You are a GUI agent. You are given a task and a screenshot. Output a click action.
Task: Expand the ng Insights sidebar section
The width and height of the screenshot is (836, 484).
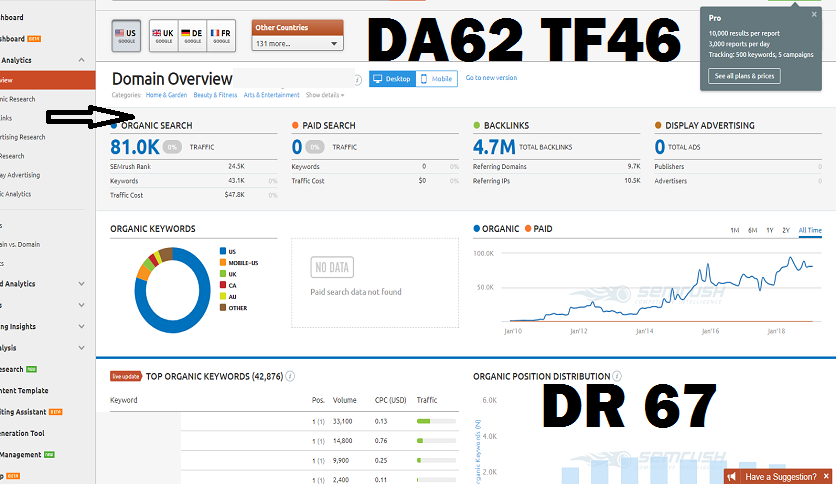coord(81,326)
